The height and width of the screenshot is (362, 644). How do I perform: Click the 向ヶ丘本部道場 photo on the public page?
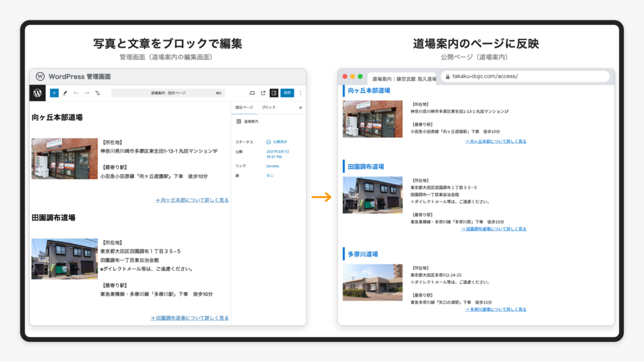[x=372, y=119]
